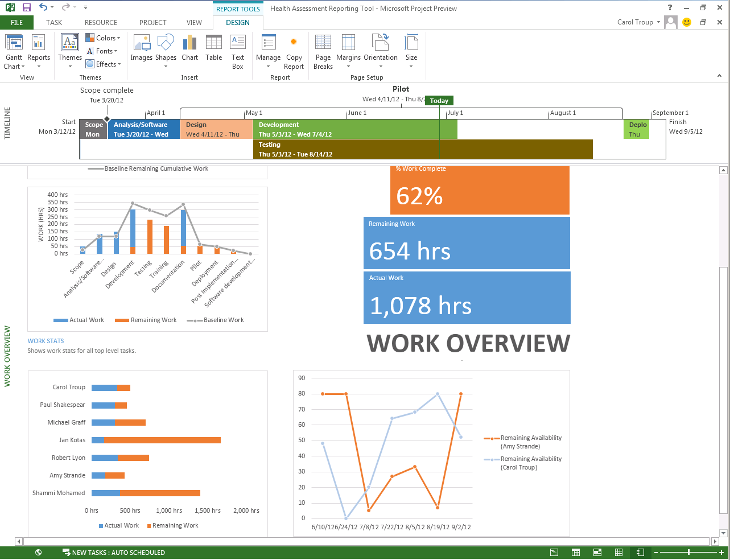Open the Orientation settings
The image size is (730, 560).
pyautogui.click(x=380, y=50)
